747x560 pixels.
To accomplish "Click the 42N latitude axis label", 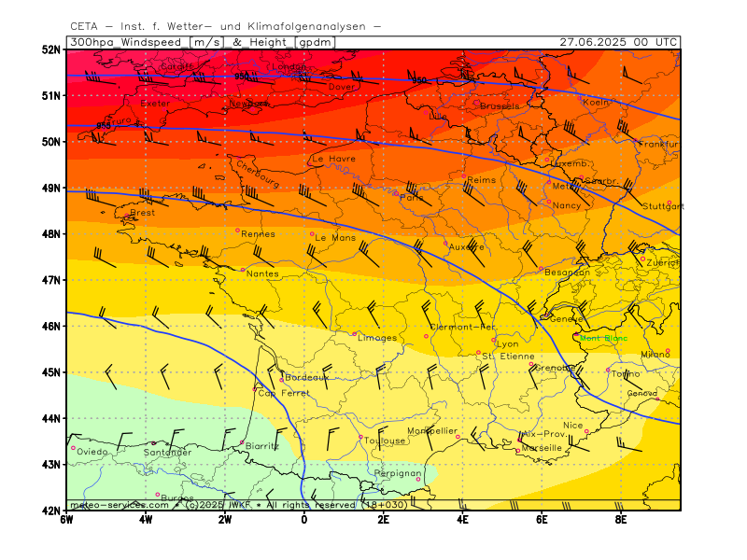I will (x=51, y=511).
